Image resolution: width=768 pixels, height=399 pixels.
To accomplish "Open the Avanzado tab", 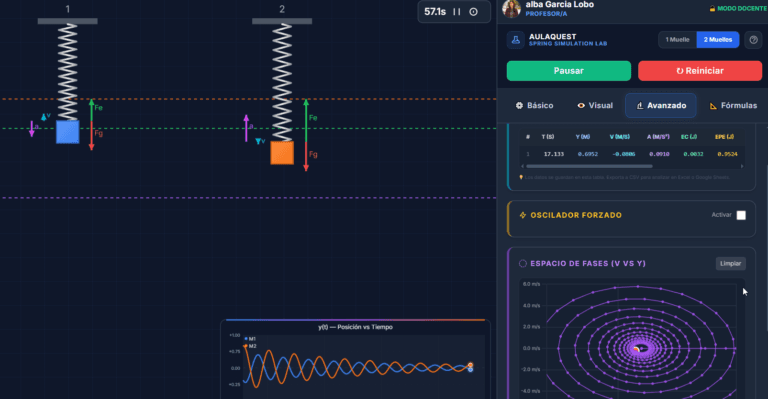I will pyautogui.click(x=661, y=105).
